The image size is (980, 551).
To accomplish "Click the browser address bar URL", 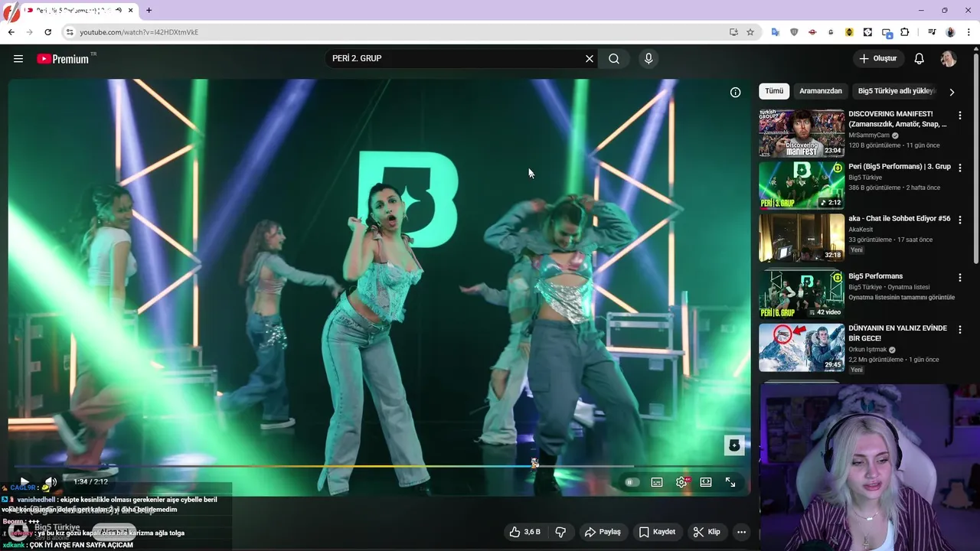I will pos(139,32).
